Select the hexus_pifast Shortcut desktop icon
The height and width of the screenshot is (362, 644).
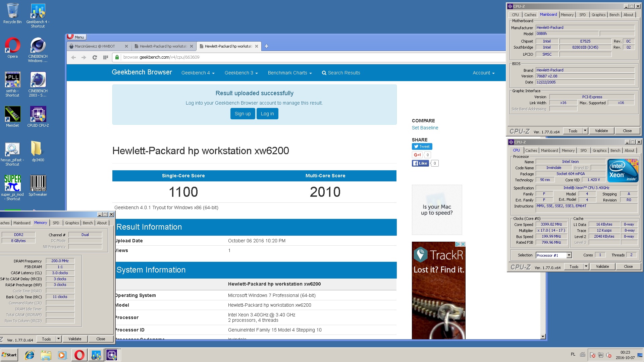pos(12,154)
